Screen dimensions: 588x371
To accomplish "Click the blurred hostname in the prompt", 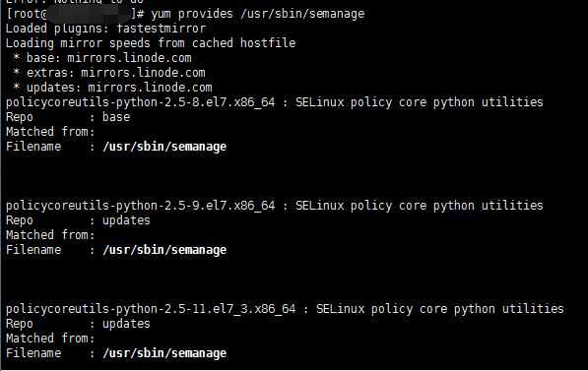I will 90,14.
